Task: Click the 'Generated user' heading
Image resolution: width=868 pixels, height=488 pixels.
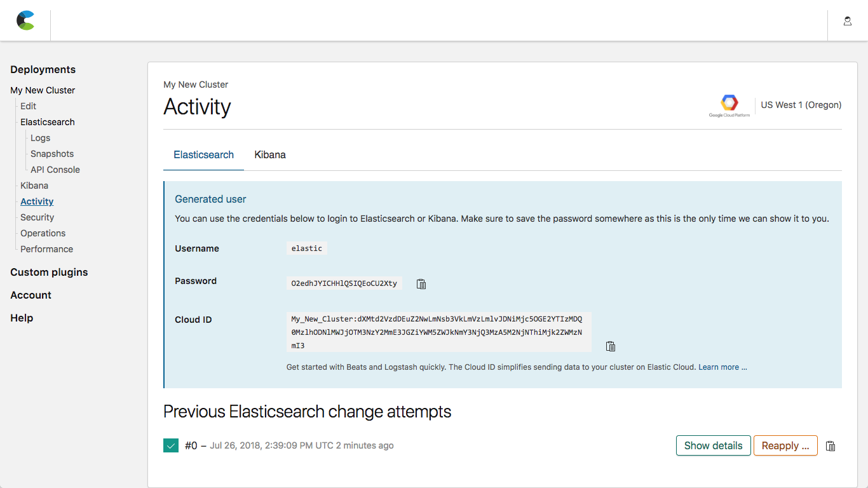Action: [210, 200]
